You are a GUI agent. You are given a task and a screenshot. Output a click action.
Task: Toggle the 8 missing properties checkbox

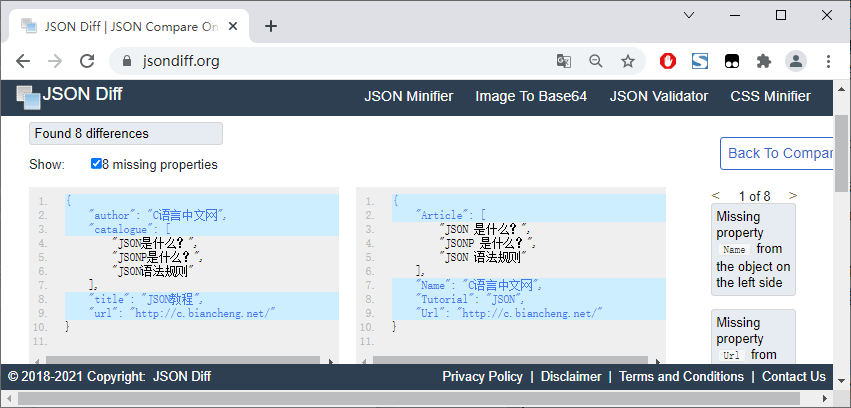pyautogui.click(x=96, y=164)
